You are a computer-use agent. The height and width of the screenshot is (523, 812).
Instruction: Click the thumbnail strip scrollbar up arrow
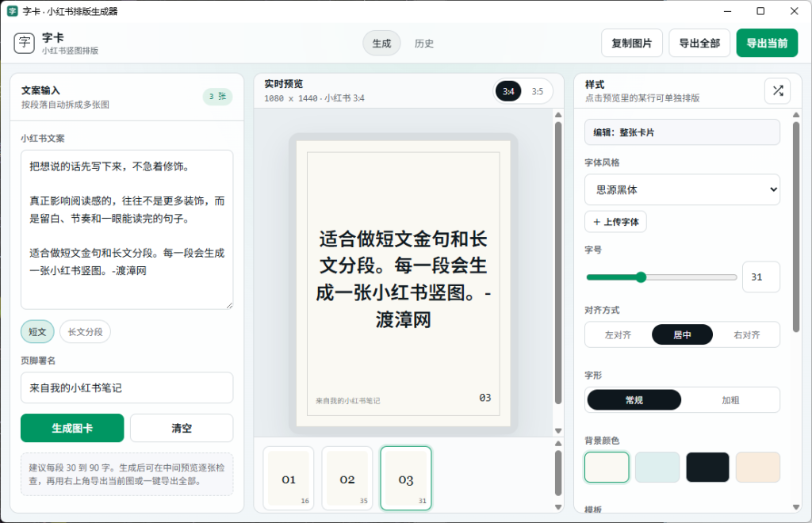558,443
